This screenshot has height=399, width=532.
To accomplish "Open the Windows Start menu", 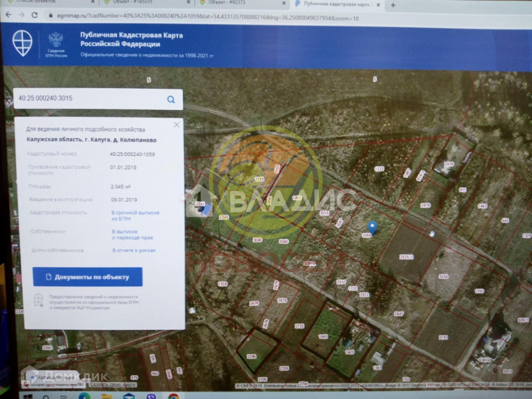I will point(27,396).
